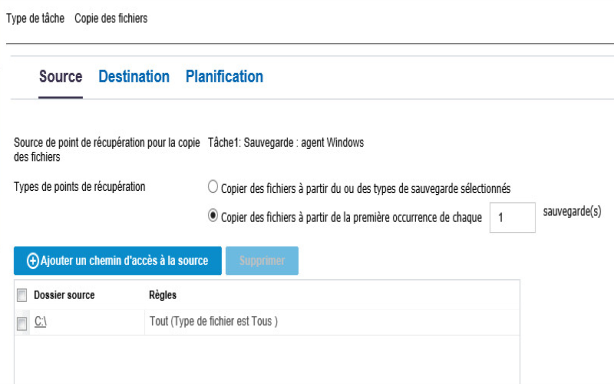The height and width of the screenshot is (384, 614).
Task: Focus the sauvegarde(s) count input field
Action: click(512, 217)
